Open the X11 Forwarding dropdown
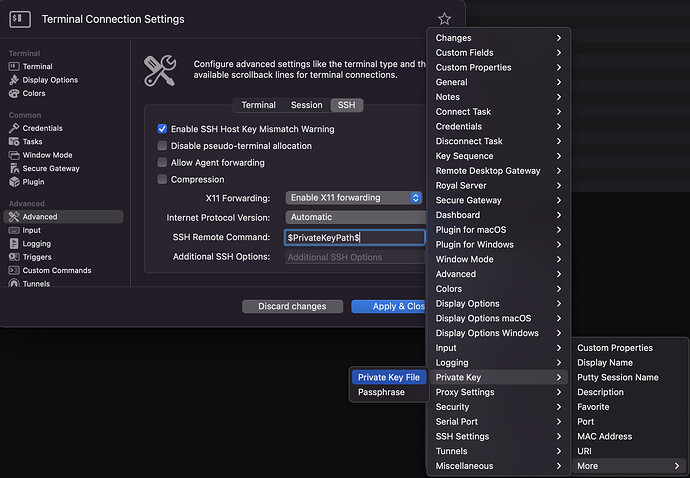The image size is (690, 478). [x=353, y=198]
